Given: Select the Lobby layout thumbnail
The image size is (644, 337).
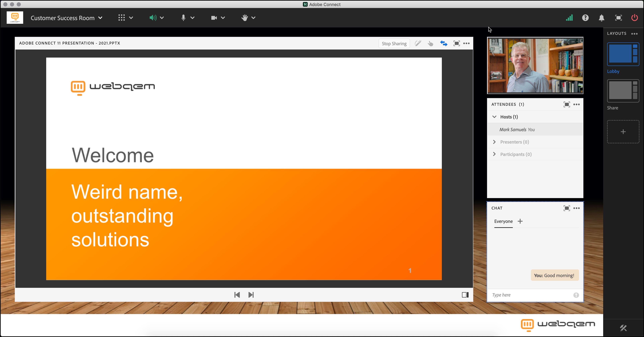Looking at the screenshot, I should click(623, 54).
